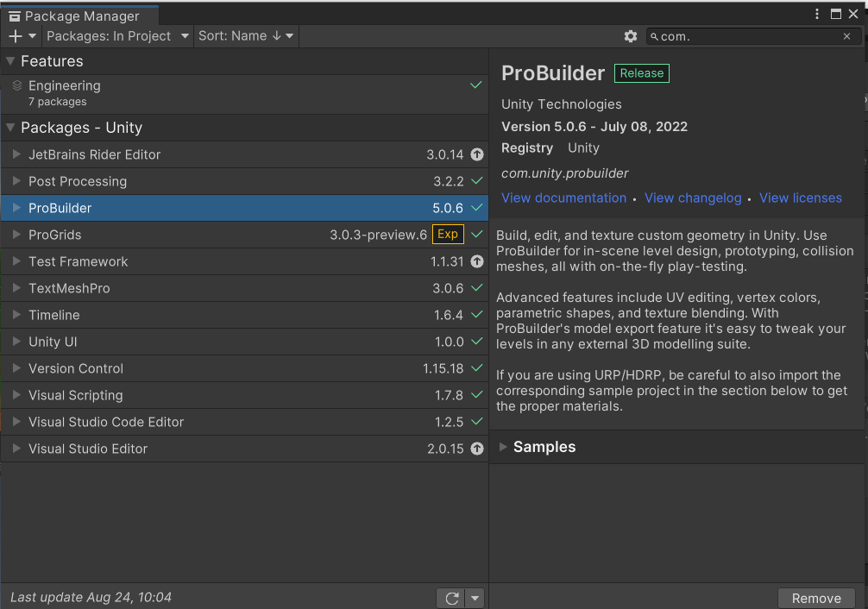The width and height of the screenshot is (868, 609).
Task: Open the Sort: Name dropdown
Action: pyautogui.click(x=246, y=36)
